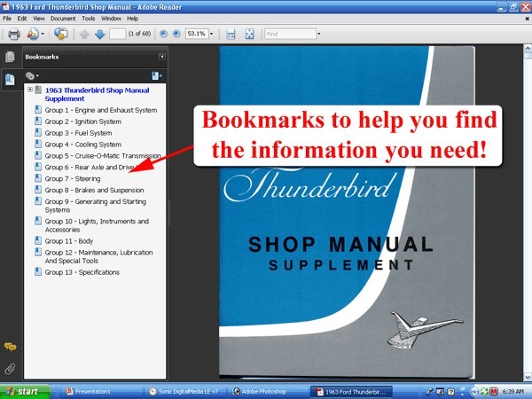Select Group 5 - Cruise-O-Matic Transmission
Screen dimensions: 532x399
pyautogui.click(x=103, y=156)
